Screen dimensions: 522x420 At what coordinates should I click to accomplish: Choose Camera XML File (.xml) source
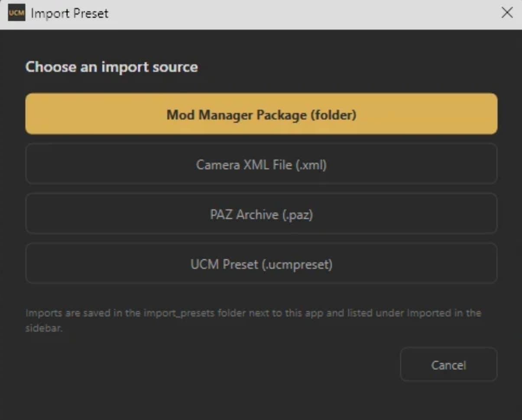click(x=261, y=164)
